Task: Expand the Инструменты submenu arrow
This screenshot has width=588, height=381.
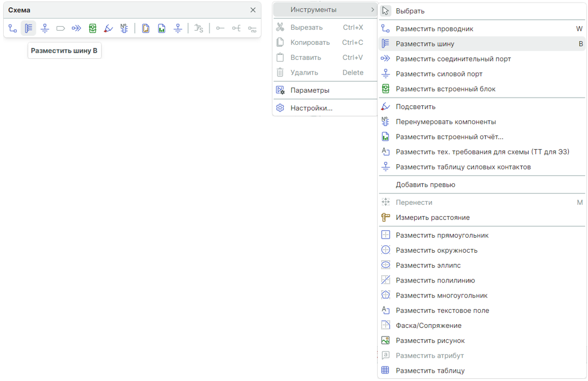Action: [372, 10]
